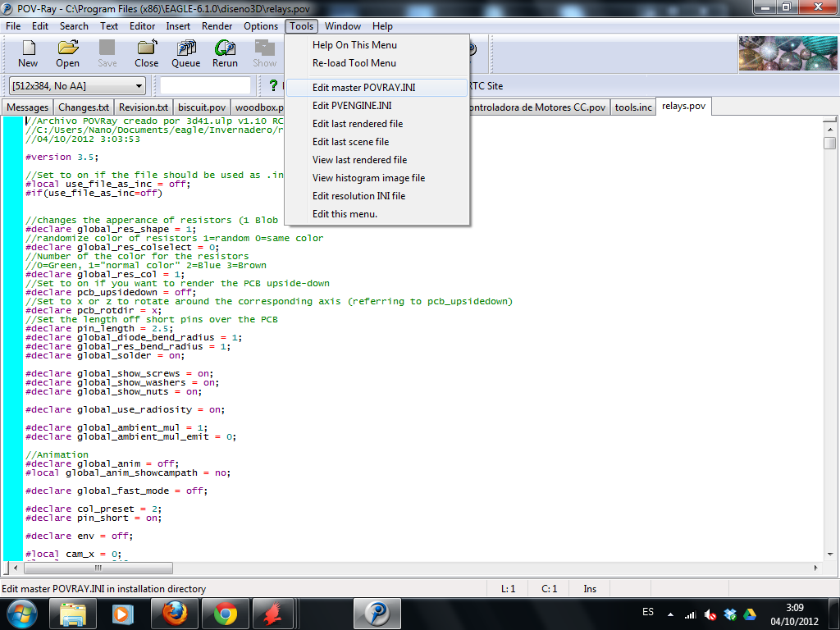Open the Text menu
This screenshot has height=630, width=840.
(109, 25)
